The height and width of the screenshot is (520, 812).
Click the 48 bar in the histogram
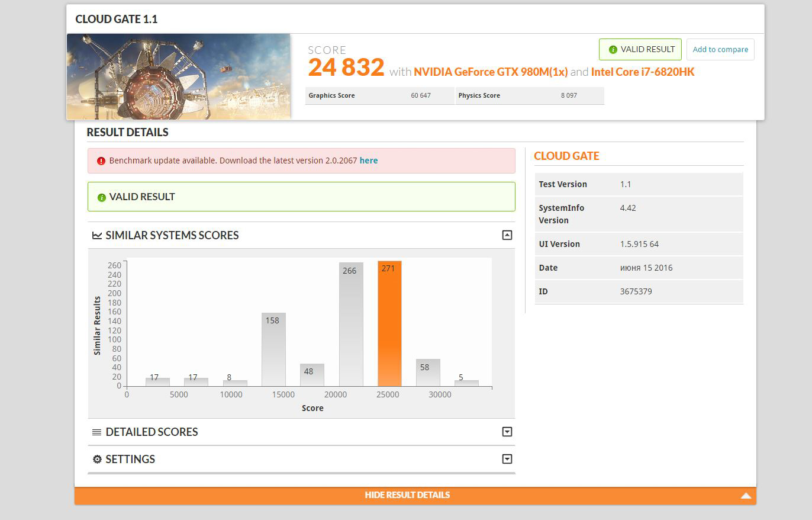point(312,375)
